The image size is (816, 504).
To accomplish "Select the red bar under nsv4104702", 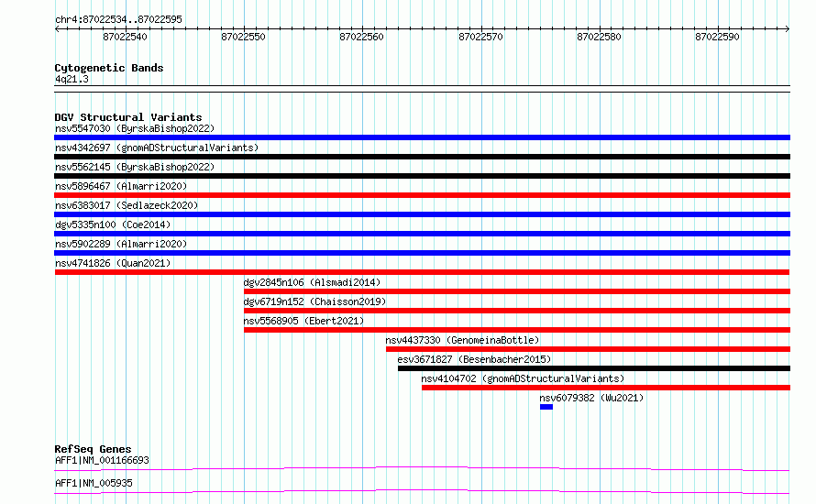I will pos(606,388).
